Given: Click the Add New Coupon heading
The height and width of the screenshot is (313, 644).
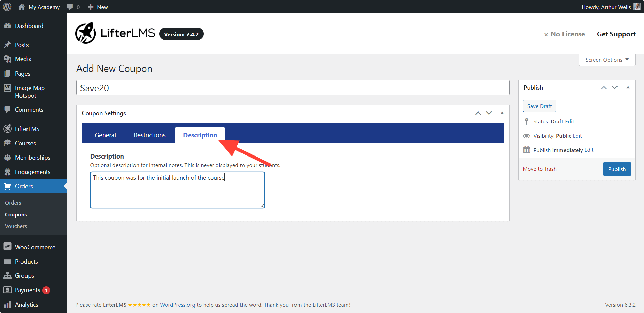Looking at the screenshot, I should pos(114,69).
